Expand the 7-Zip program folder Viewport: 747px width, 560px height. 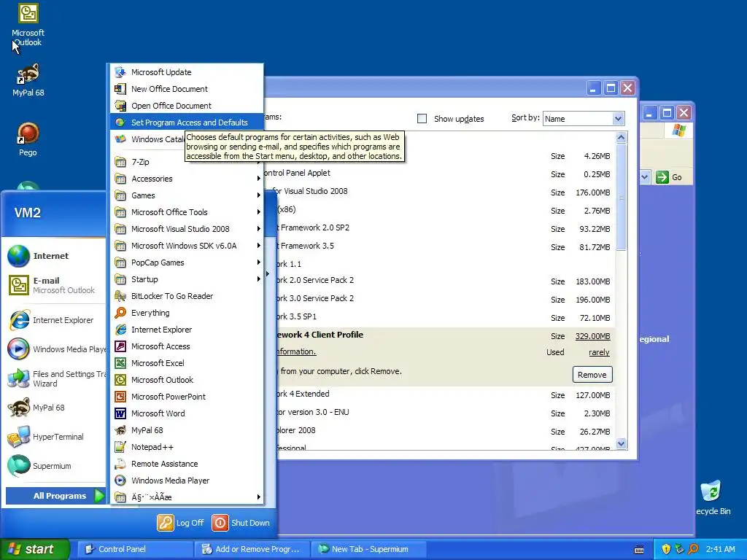(x=186, y=162)
